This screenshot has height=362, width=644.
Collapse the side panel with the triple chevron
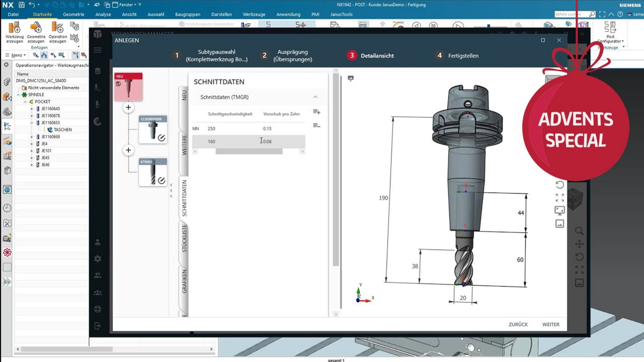click(171, 191)
